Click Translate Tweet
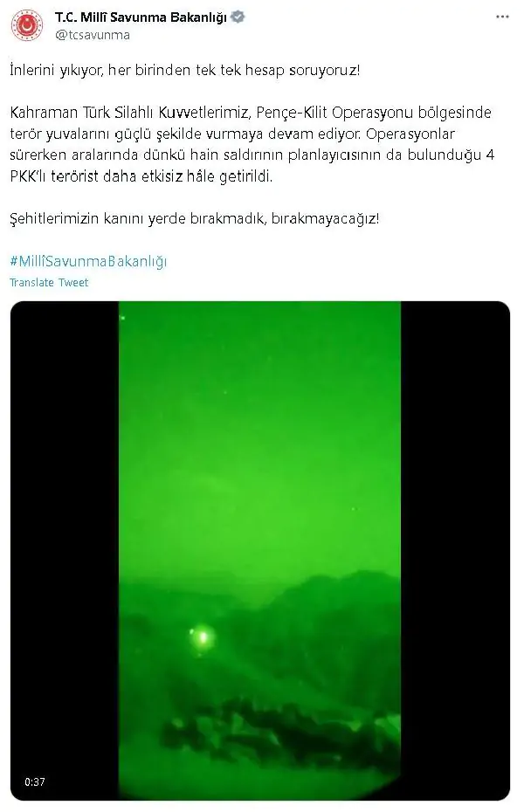The width and height of the screenshot is (524, 812). pyautogui.click(x=49, y=282)
